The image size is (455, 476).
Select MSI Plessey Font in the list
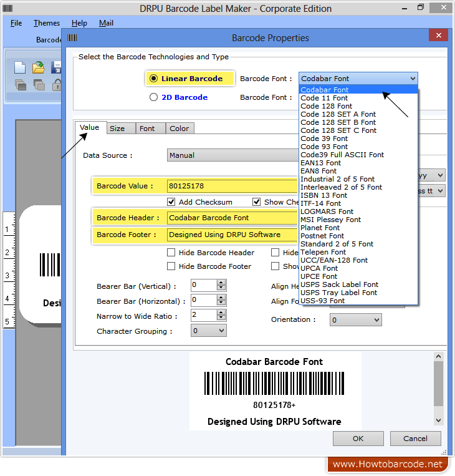pyautogui.click(x=358, y=220)
